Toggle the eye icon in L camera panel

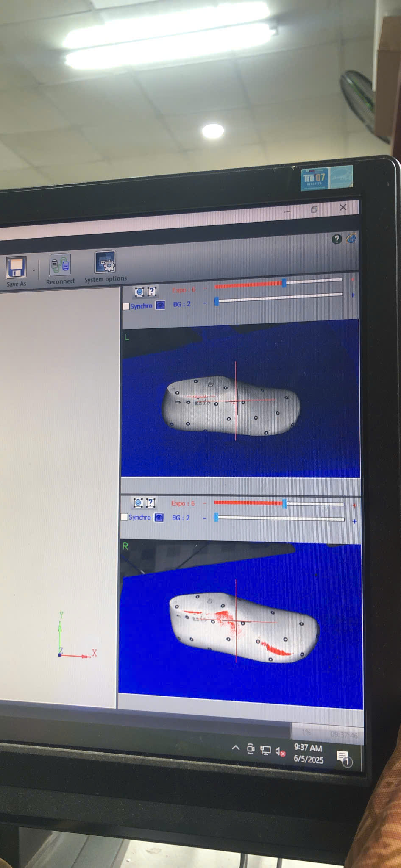(x=160, y=305)
